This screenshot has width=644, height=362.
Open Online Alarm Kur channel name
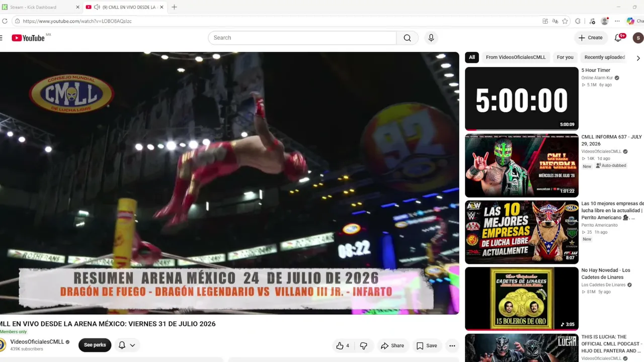[x=597, y=78]
